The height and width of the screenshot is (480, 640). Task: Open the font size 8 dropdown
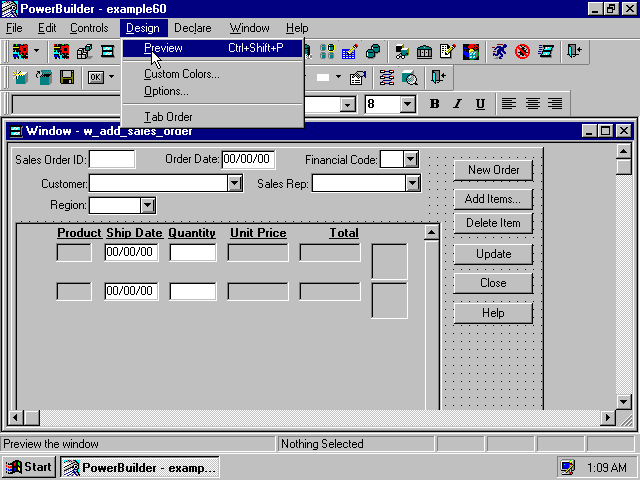[x=407, y=104]
